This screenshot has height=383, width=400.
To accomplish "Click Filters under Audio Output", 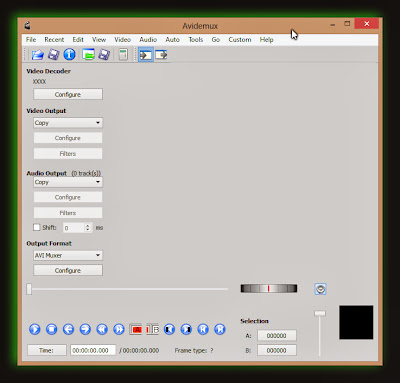I will (68, 213).
